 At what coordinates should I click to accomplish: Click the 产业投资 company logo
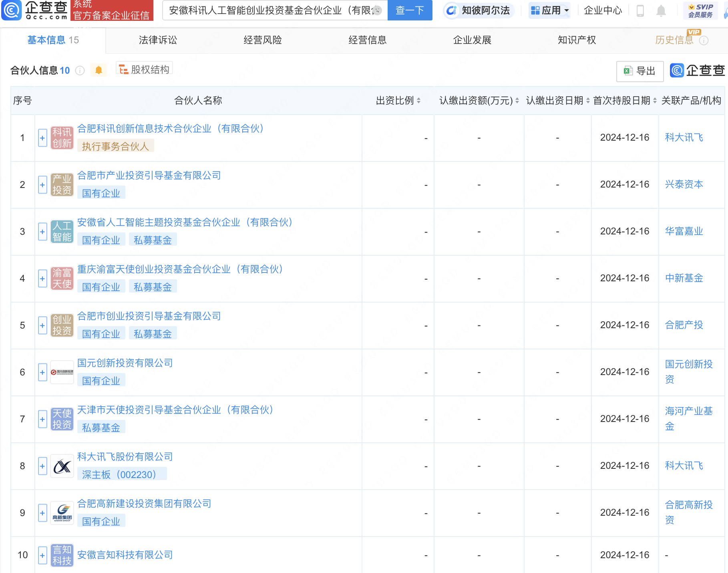pos(62,185)
